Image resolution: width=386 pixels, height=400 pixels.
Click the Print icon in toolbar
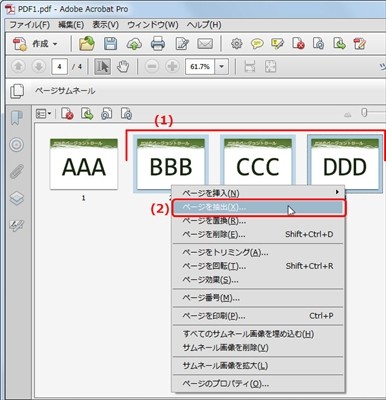(158, 44)
